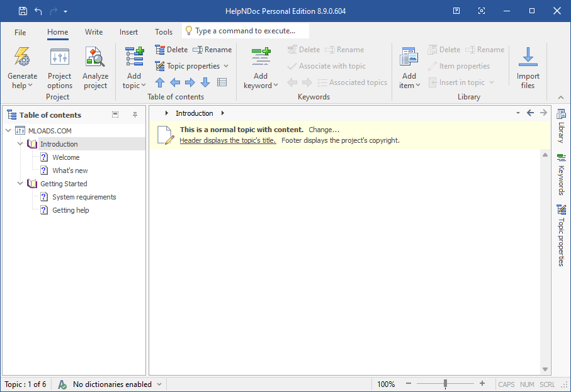The height and width of the screenshot is (392, 571).
Task: Select the Home ribbon tab
Action: tap(57, 32)
